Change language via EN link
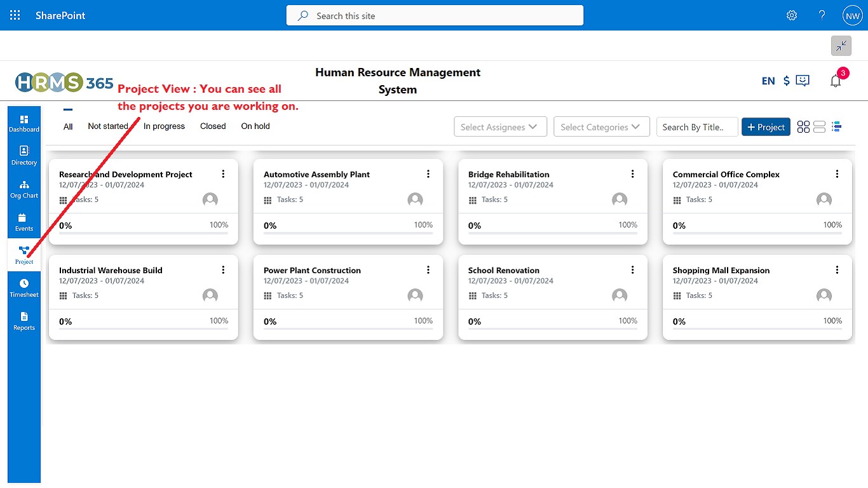This screenshot has height=488, width=868. pyautogui.click(x=768, y=81)
